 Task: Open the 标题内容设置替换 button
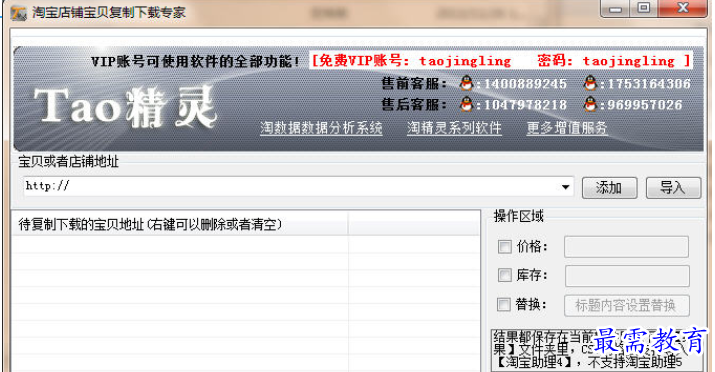click(627, 305)
